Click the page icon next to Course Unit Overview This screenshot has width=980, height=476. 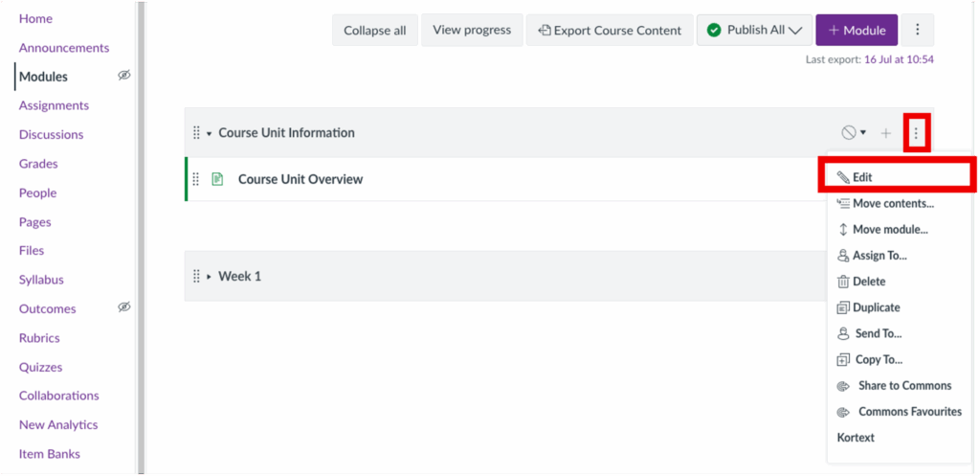click(217, 179)
